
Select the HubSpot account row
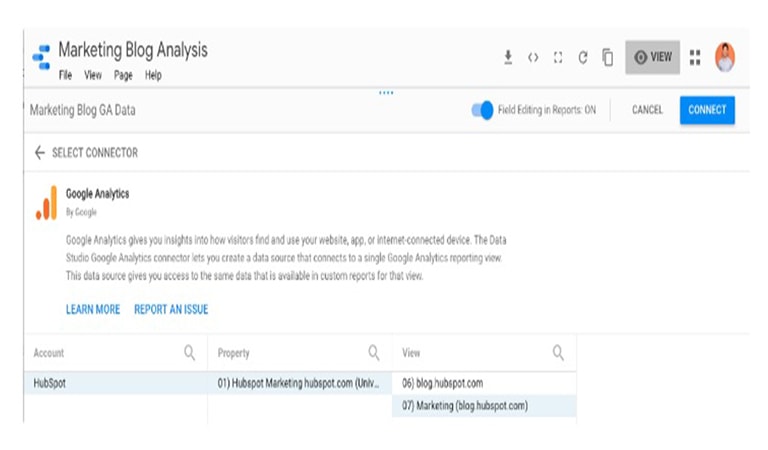(x=116, y=383)
